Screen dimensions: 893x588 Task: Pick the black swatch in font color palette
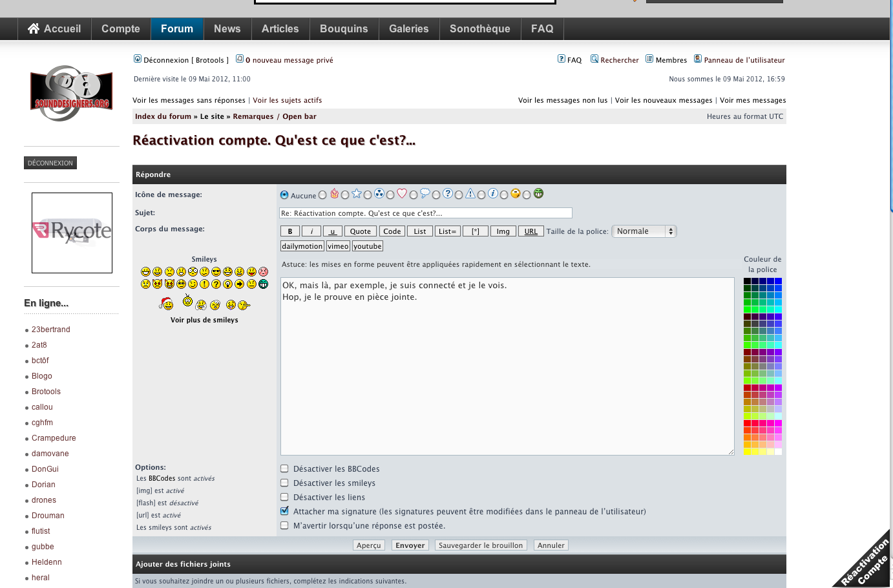(747, 281)
